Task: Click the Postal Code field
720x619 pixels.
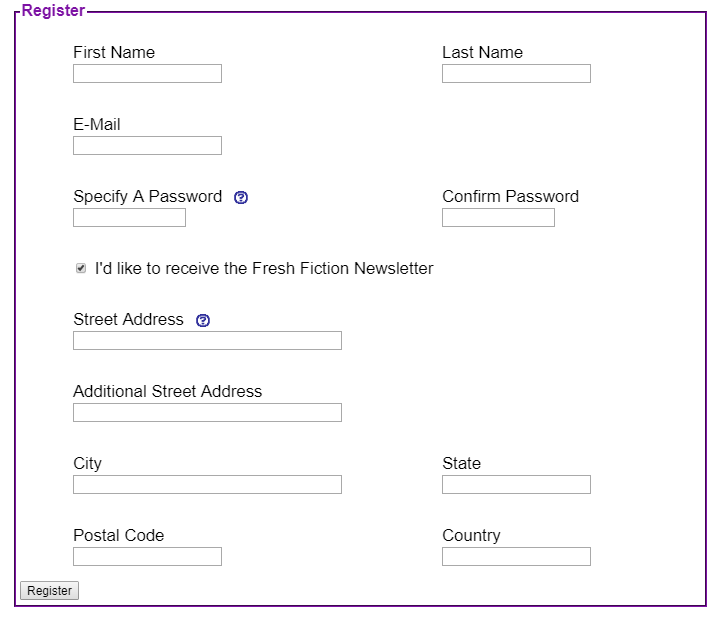Action: click(147, 557)
